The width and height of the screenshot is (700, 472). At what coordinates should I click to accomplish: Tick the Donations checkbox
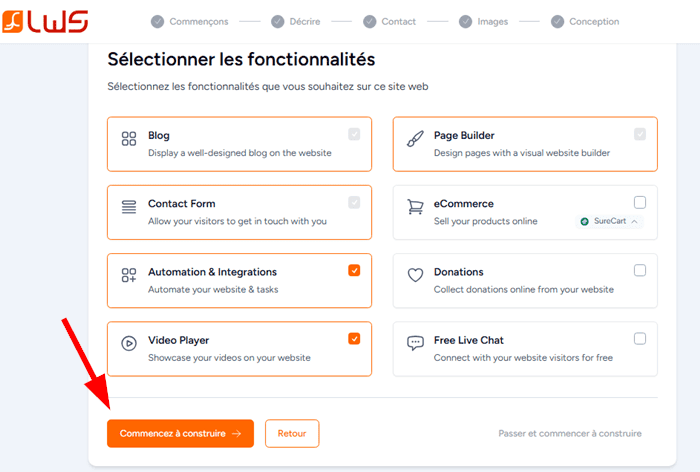(x=640, y=270)
